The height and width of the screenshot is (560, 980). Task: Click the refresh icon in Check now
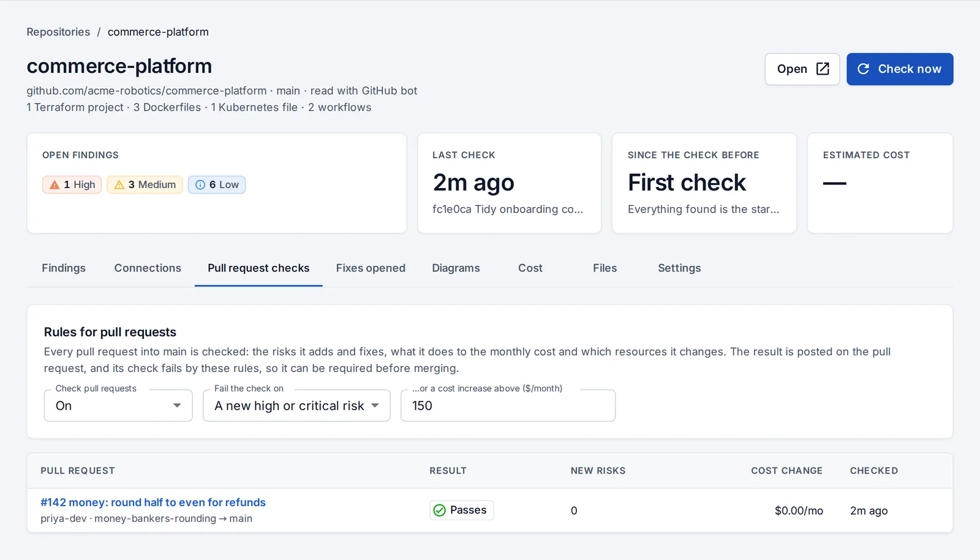click(x=863, y=69)
